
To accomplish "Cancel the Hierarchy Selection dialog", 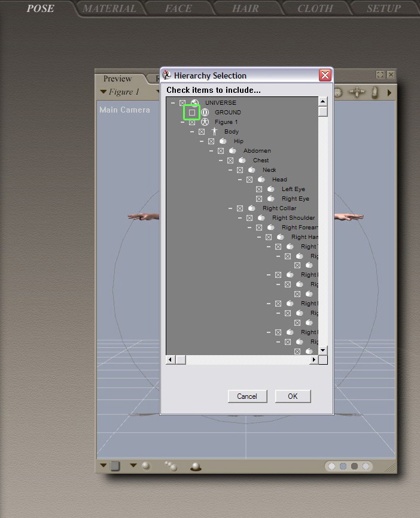I will coord(246,396).
